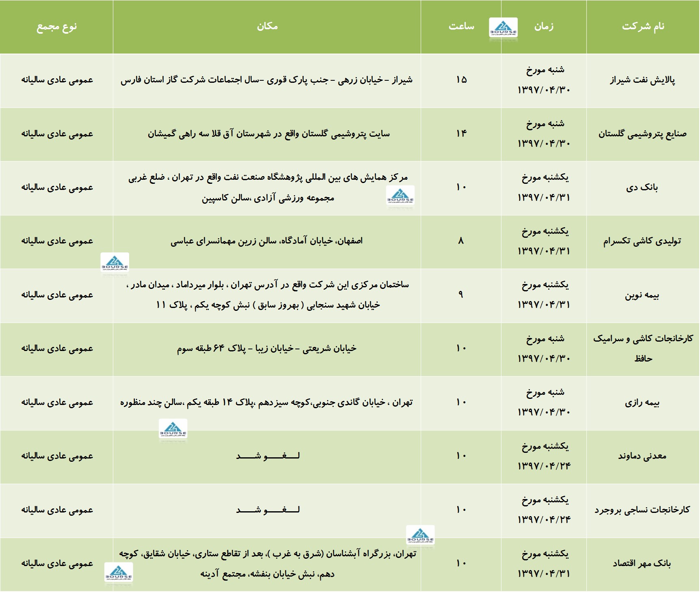
Task: Click hour '۱۵' in پالایش نفت شیراز row
Action: [461, 80]
